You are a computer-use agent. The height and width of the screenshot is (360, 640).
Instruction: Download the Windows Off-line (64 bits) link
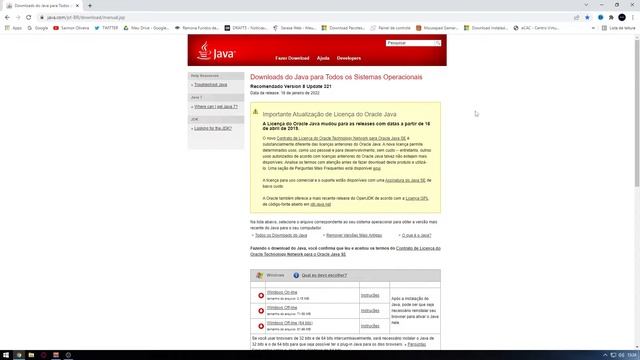tap(290, 323)
